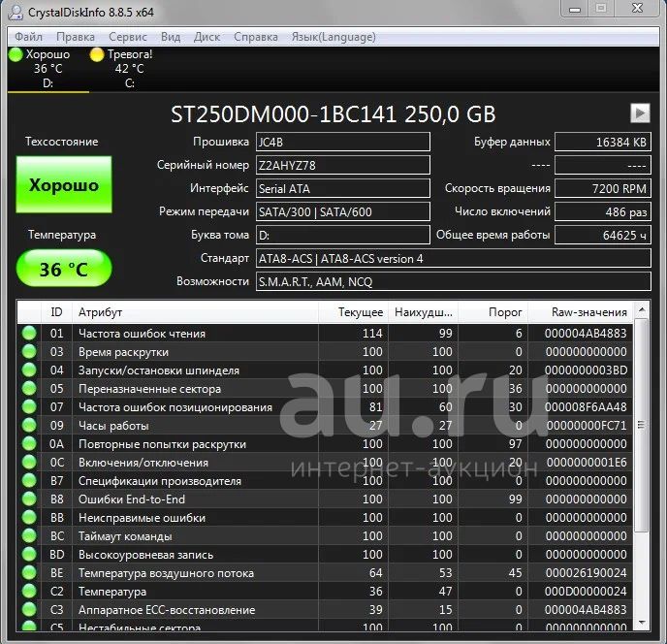Click the Число включений value 486 раз

tap(603, 211)
